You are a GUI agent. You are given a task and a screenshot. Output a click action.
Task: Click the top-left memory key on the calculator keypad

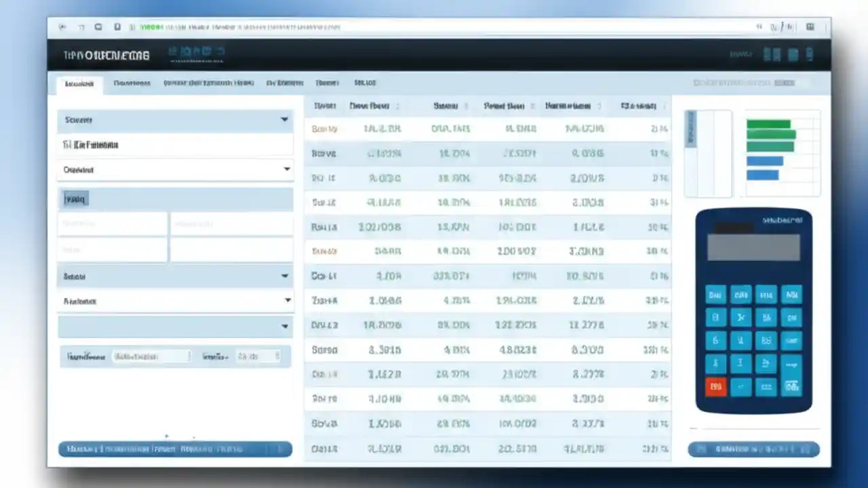point(715,295)
